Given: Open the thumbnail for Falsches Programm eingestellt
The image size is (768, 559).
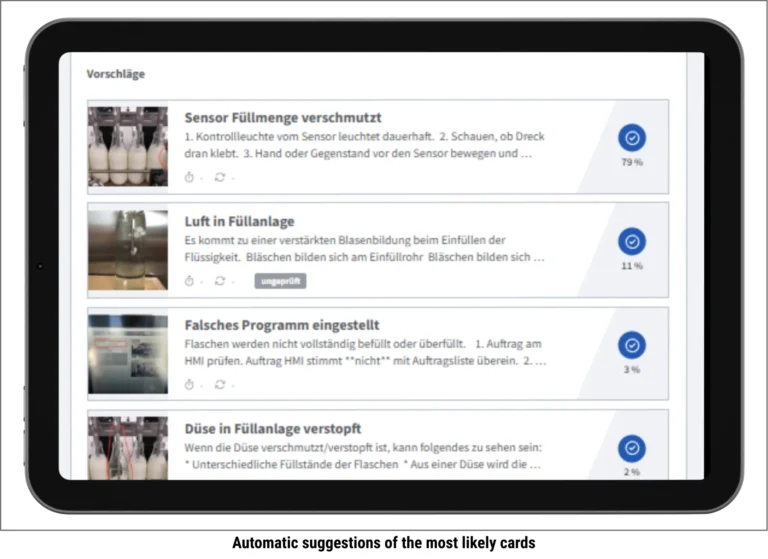Looking at the screenshot, I should pyautogui.click(x=128, y=353).
